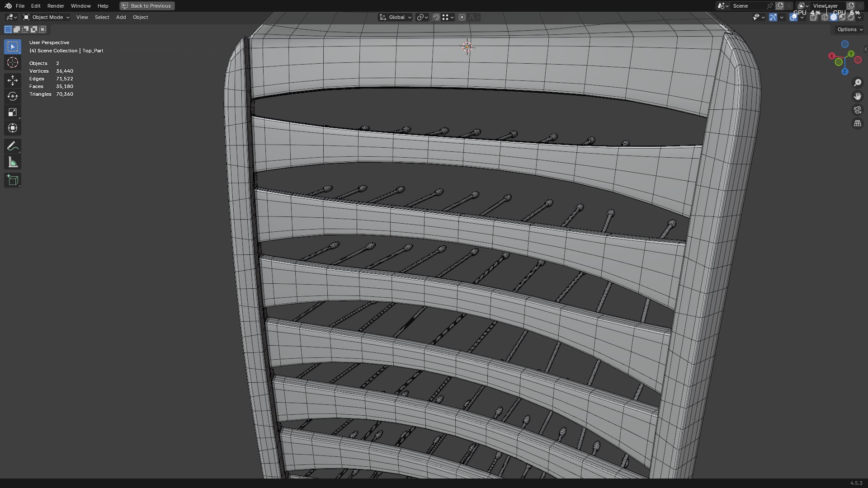868x488 pixels.
Task: Open the snapping options dropdown
Action: (x=448, y=17)
